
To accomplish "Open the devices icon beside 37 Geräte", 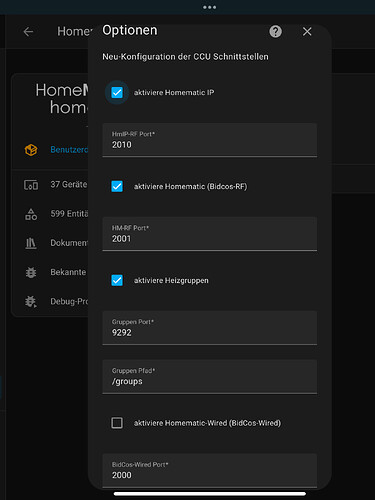I will (x=31, y=185).
